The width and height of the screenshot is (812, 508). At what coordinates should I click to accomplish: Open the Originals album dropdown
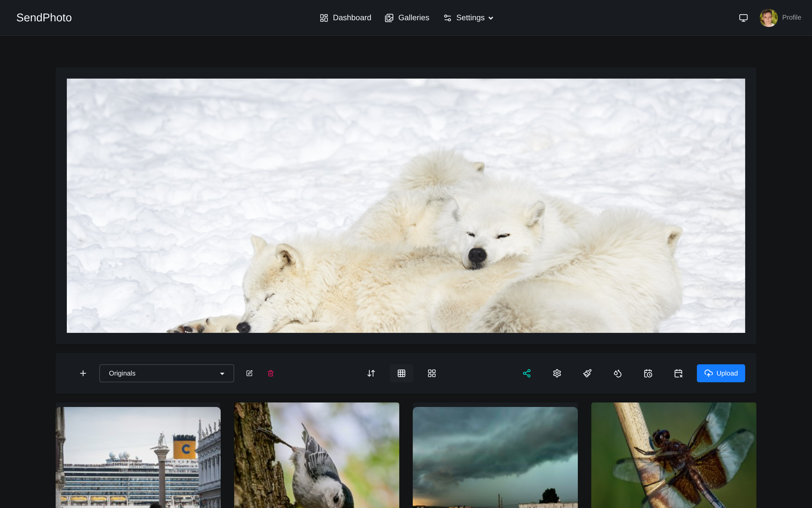point(166,373)
